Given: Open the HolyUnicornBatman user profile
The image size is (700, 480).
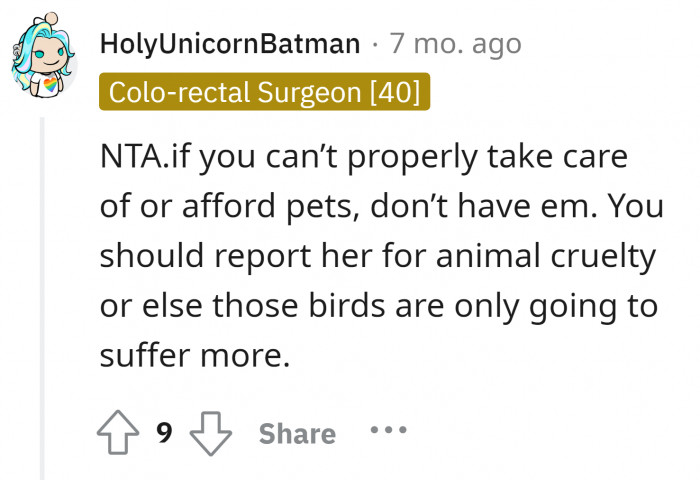Looking at the screenshot, I should [230, 45].
